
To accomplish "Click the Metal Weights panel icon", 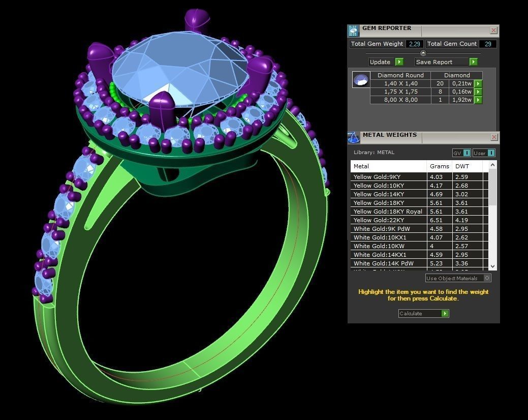I will coord(353,137).
